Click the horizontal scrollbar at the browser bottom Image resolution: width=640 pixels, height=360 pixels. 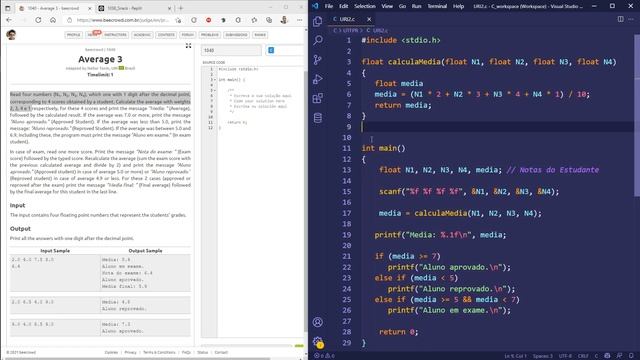point(137,358)
